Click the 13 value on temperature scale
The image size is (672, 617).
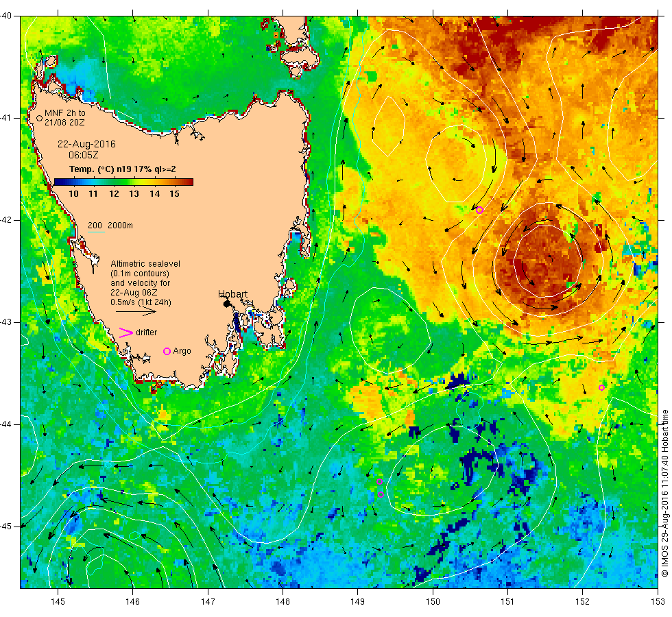click(x=134, y=193)
